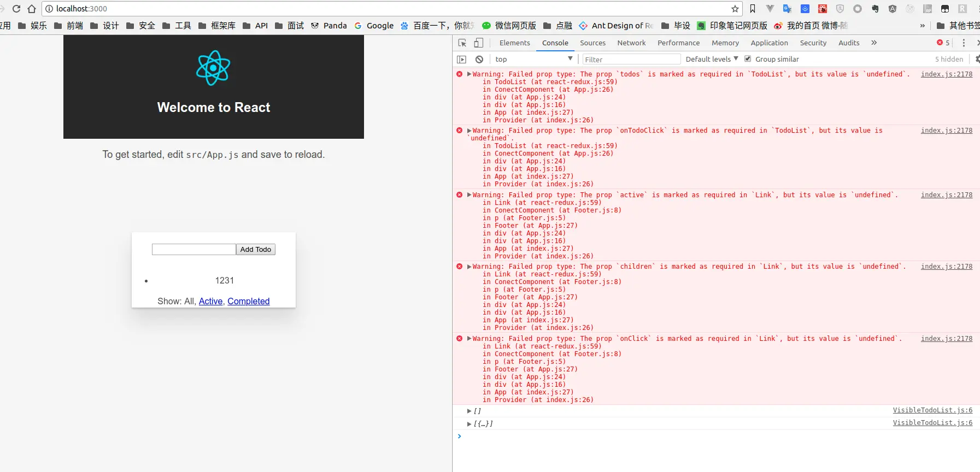The height and width of the screenshot is (472, 980).
Task: Click the browser home icon
Action: click(32, 9)
